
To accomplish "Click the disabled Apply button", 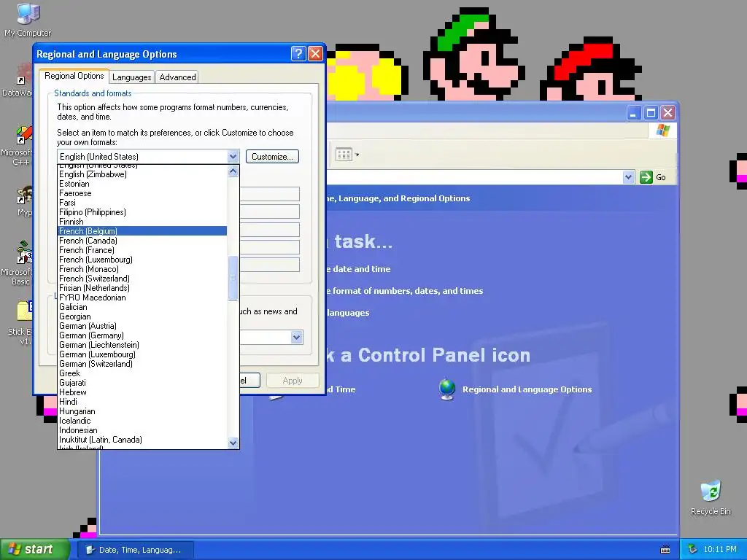I will 293,381.
